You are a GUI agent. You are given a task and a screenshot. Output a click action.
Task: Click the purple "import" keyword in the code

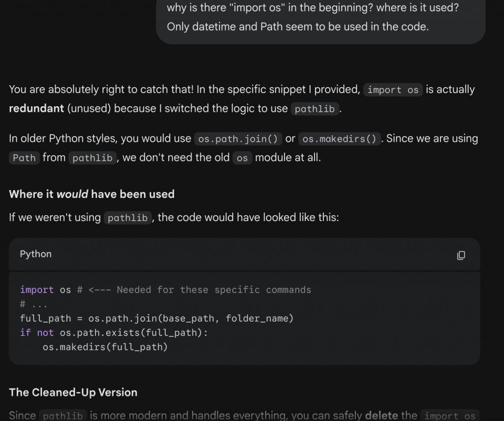[x=37, y=290]
